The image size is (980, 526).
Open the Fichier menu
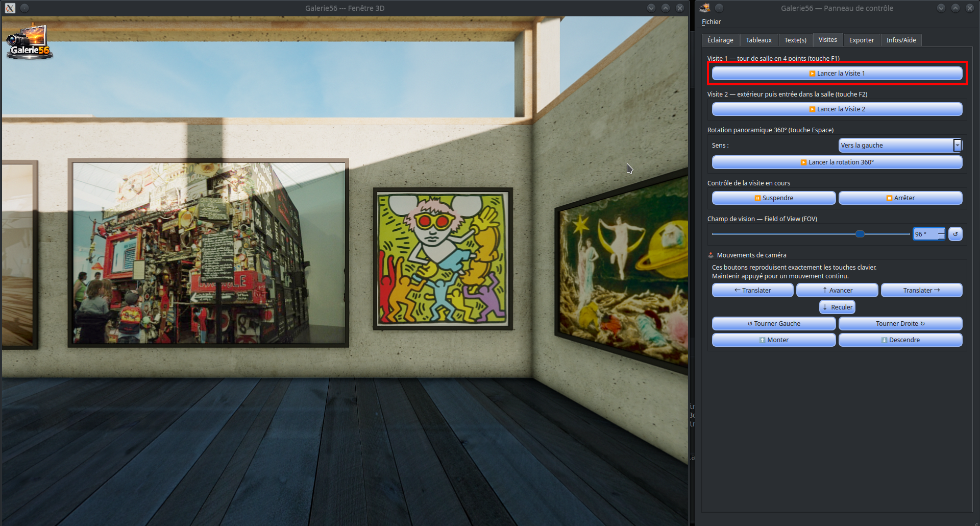[711, 22]
